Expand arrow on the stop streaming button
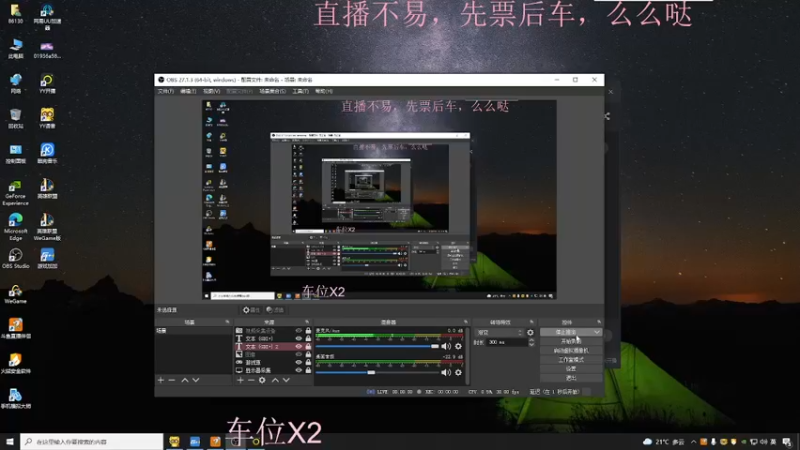This screenshot has height=450, width=800. point(596,332)
